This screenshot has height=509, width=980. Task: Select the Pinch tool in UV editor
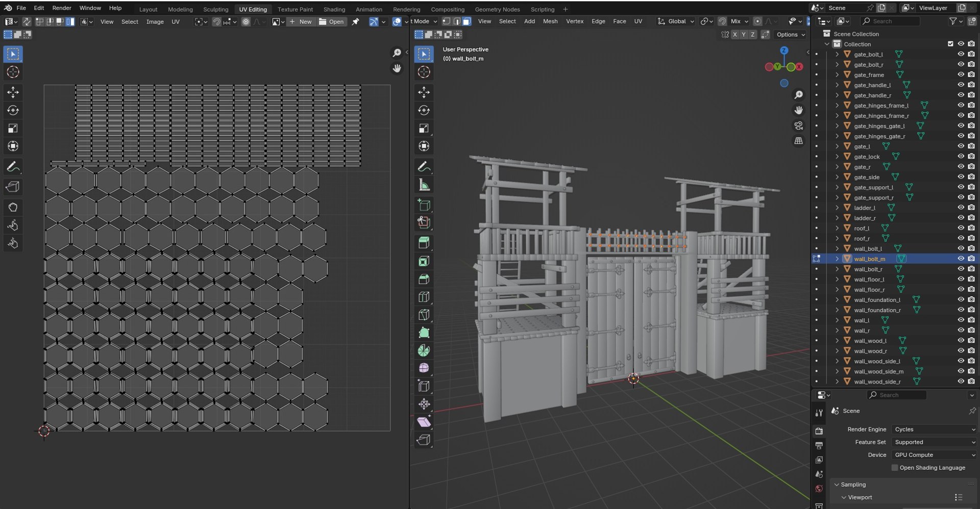[x=13, y=243]
